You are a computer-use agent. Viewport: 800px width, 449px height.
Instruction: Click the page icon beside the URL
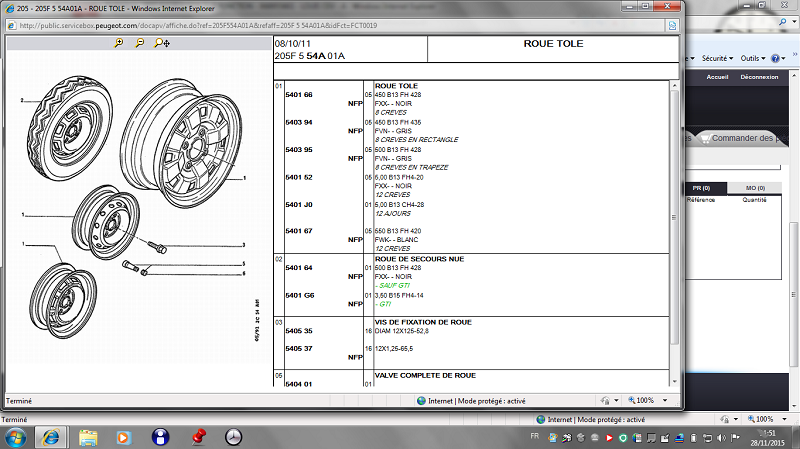(11, 25)
